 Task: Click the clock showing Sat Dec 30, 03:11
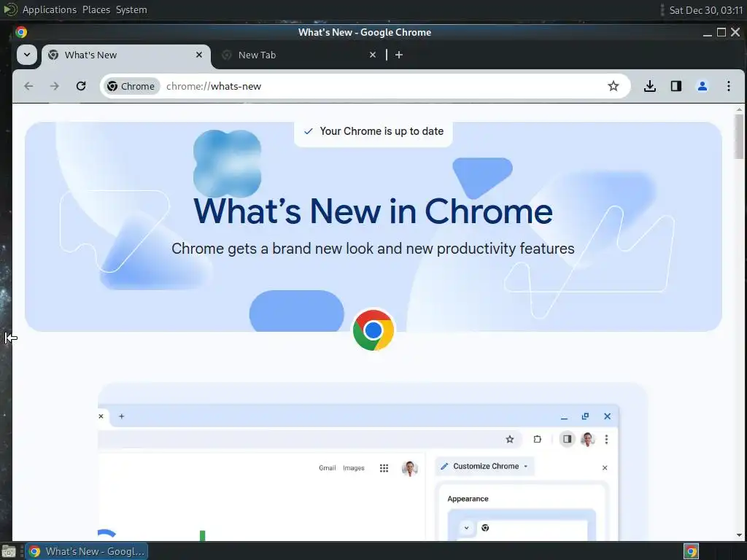click(x=706, y=10)
